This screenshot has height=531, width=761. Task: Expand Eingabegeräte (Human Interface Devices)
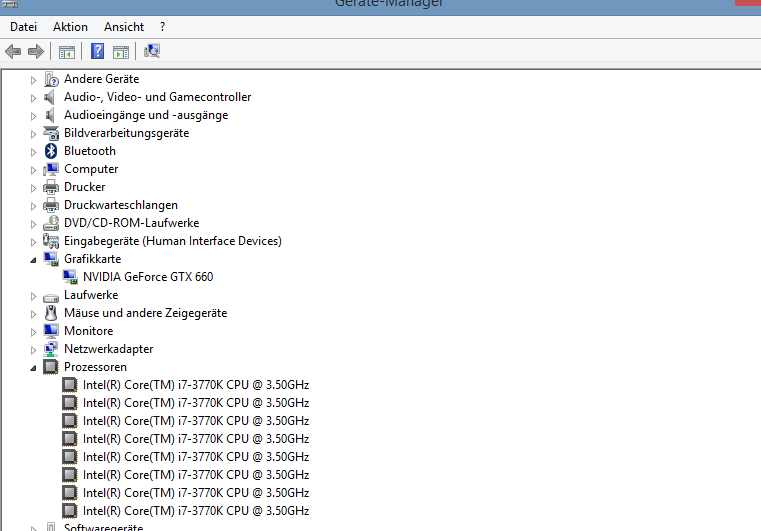pyautogui.click(x=33, y=242)
